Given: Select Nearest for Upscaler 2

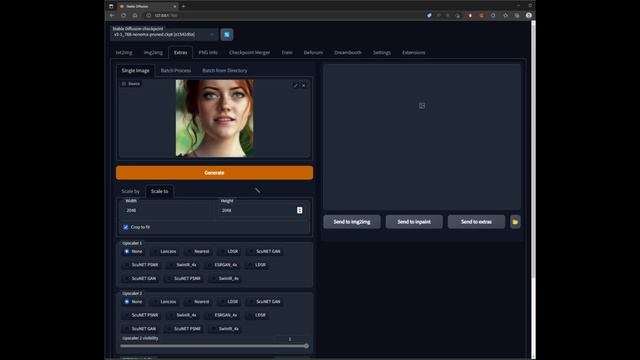Looking at the screenshot, I should [198, 302].
